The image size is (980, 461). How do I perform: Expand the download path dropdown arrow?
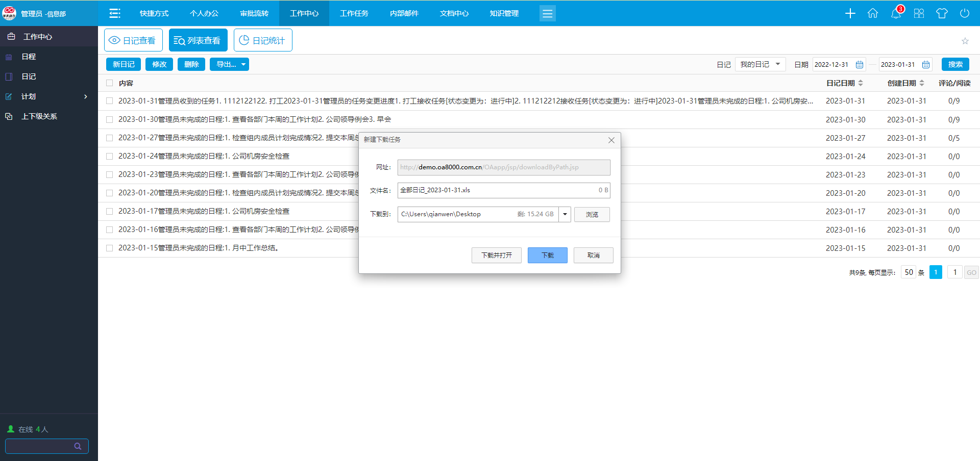pos(565,214)
